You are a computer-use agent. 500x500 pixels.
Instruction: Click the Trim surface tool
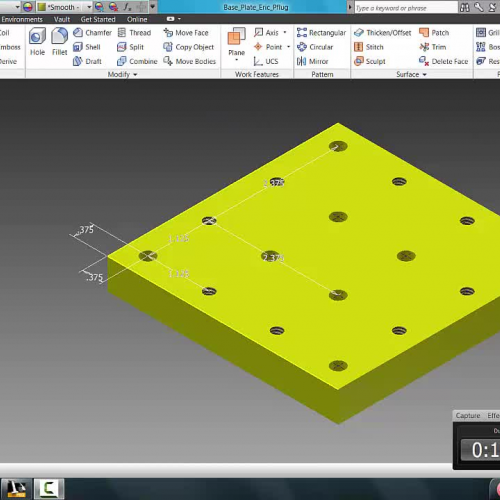point(433,47)
